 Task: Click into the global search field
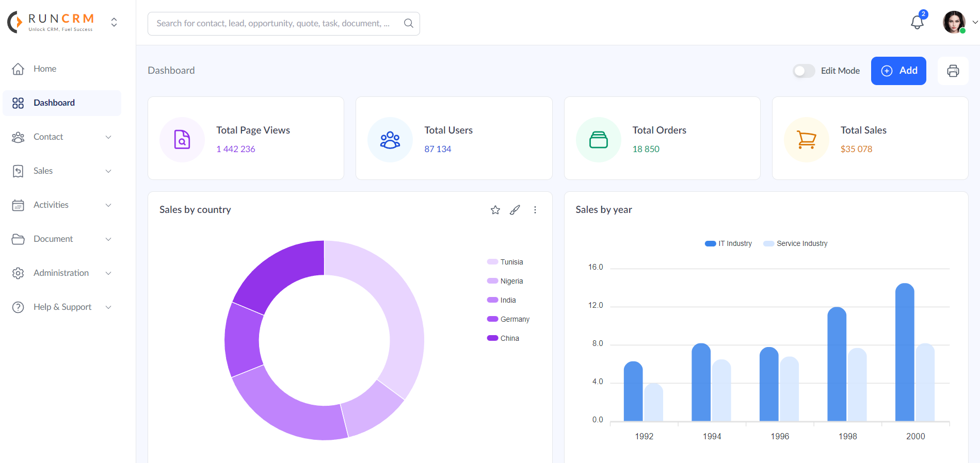274,23
